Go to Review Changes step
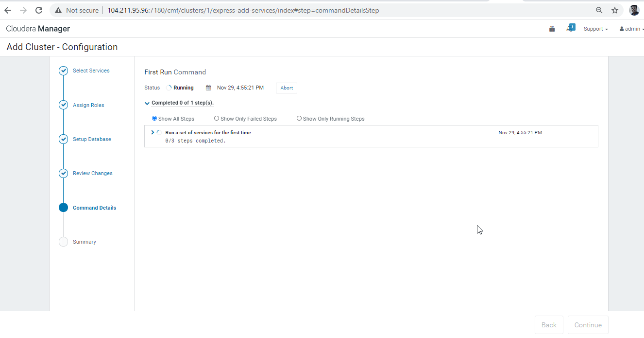Viewport: 644px width, 338px height. (x=93, y=173)
